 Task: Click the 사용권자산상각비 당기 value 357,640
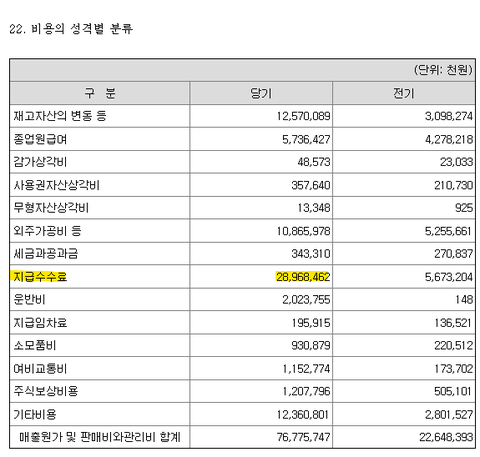(311, 185)
